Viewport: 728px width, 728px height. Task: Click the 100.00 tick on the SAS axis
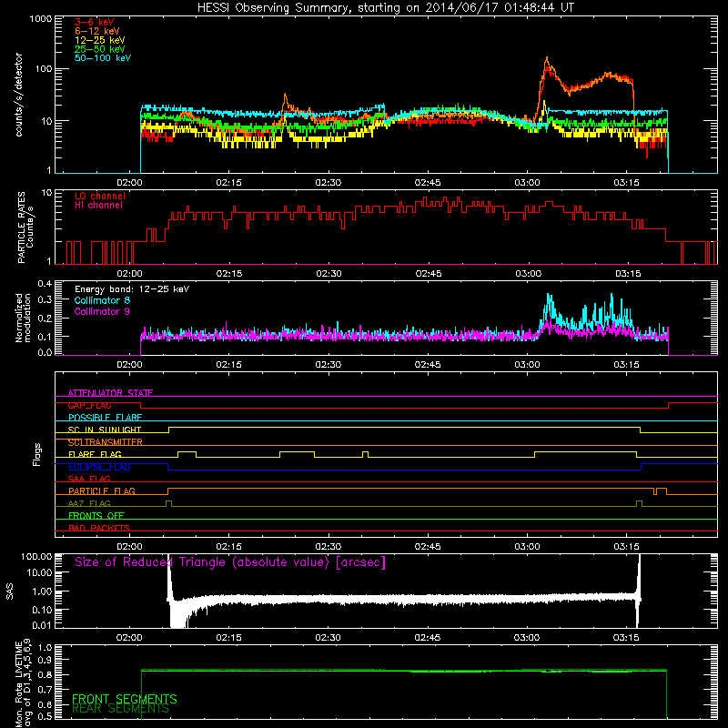(x=36, y=557)
